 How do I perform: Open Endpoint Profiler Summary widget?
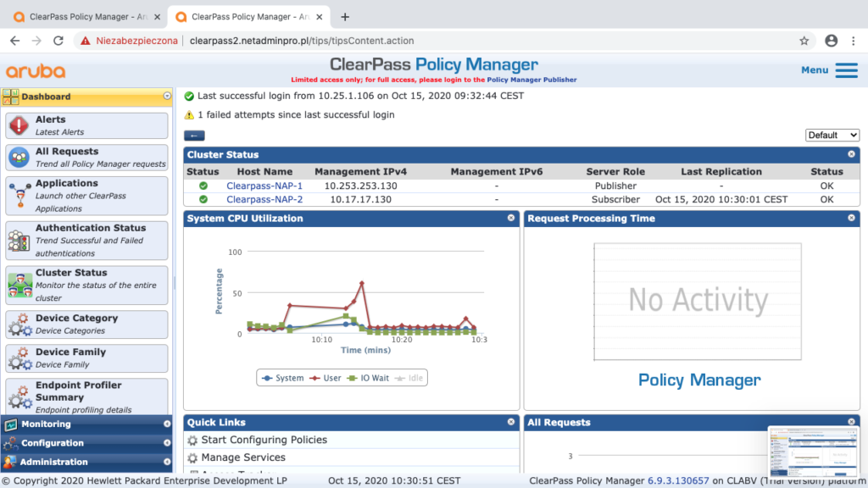(x=87, y=396)
